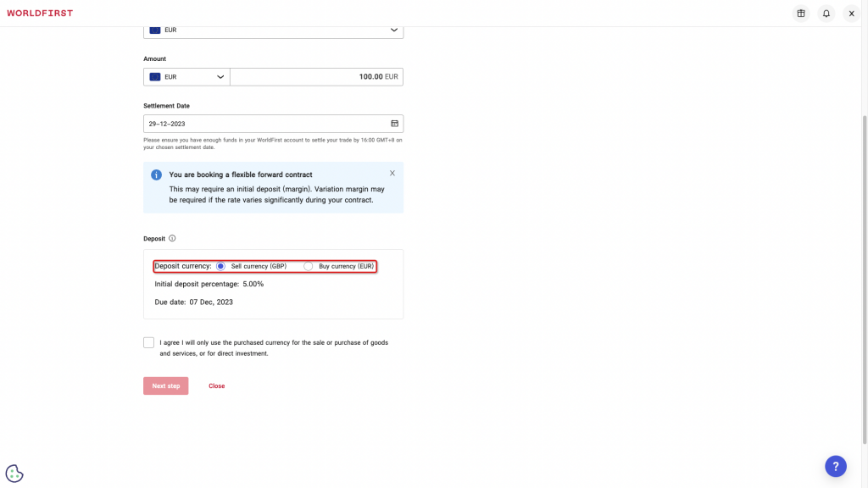This screenshot has width=868, height=488.
Task: Dismiss the flexible forward contract notice
Action: tap(392, 173)
